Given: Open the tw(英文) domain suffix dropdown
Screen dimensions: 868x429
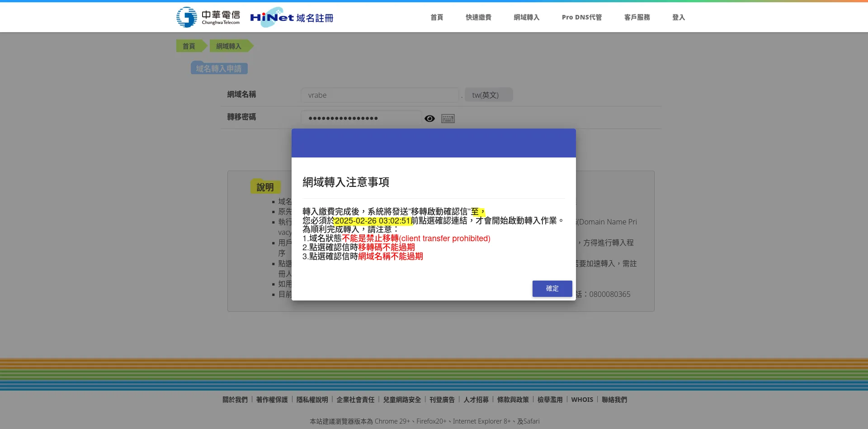Looking at the screenshot, I should coord(488,95).
